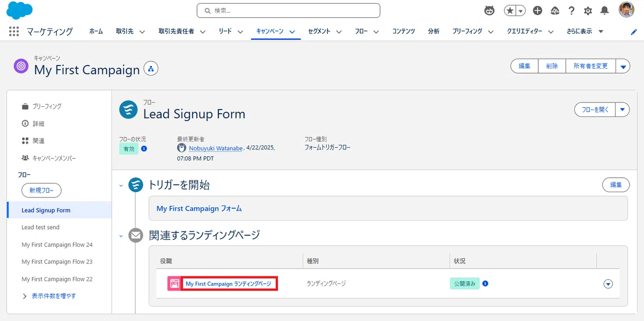
Task: Click 編集 button for トリガーを開始 section
Action: pos(616,185)
